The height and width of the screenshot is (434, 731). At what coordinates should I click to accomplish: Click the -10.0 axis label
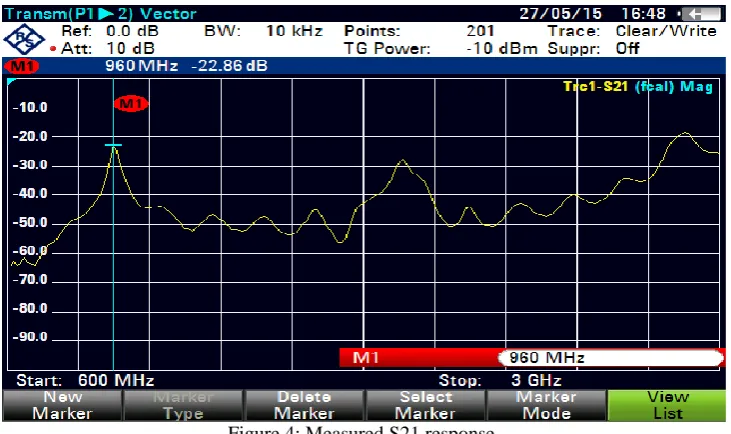[30, 108]
